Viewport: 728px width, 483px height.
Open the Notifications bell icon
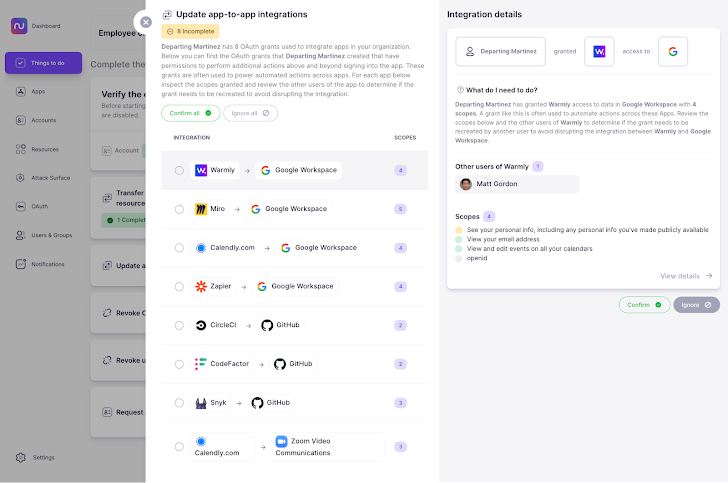tap(21, 264)
